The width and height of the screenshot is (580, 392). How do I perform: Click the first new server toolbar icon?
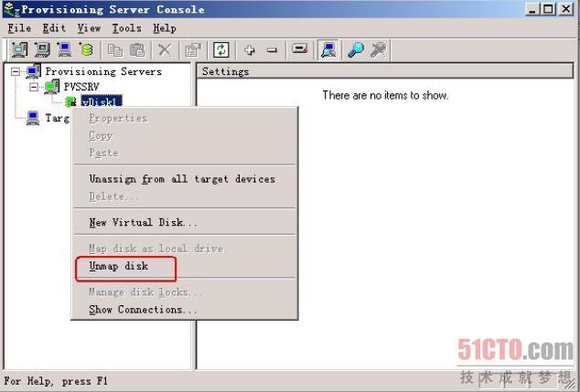[19, 49]
